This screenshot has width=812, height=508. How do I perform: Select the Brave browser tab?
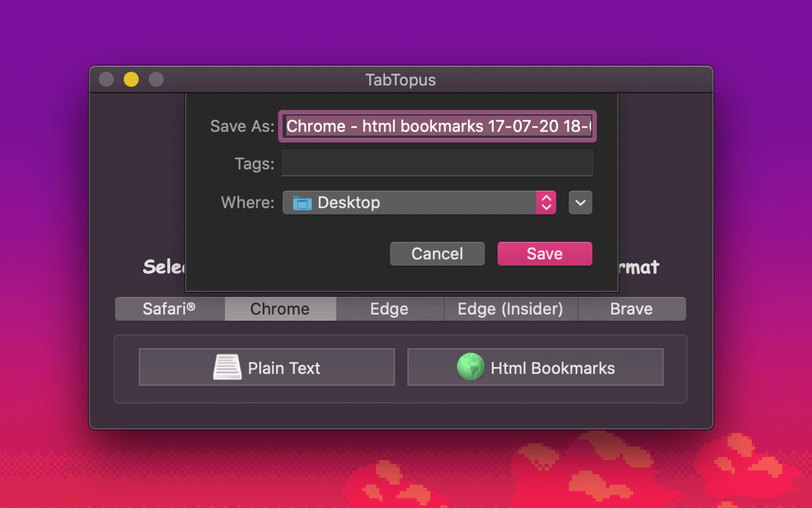631,309
